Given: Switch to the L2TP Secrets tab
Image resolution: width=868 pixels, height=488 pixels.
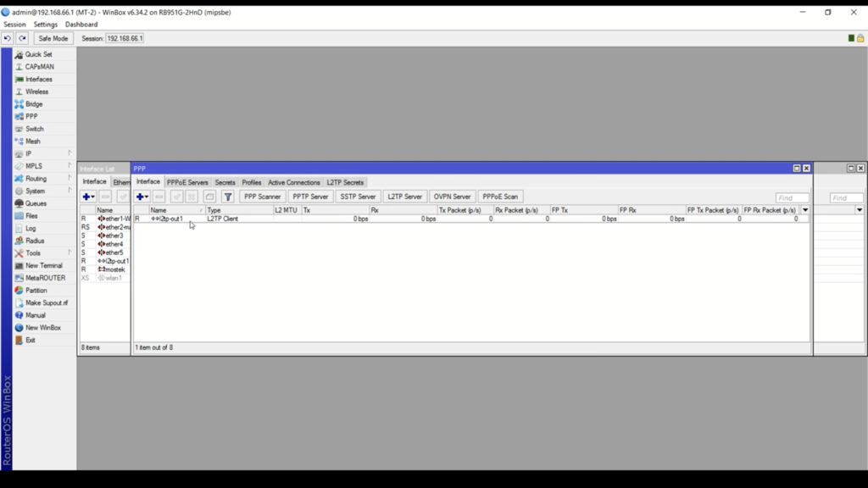Looking at the screenshot, I should pyautogui.click(x=345, y=182).
